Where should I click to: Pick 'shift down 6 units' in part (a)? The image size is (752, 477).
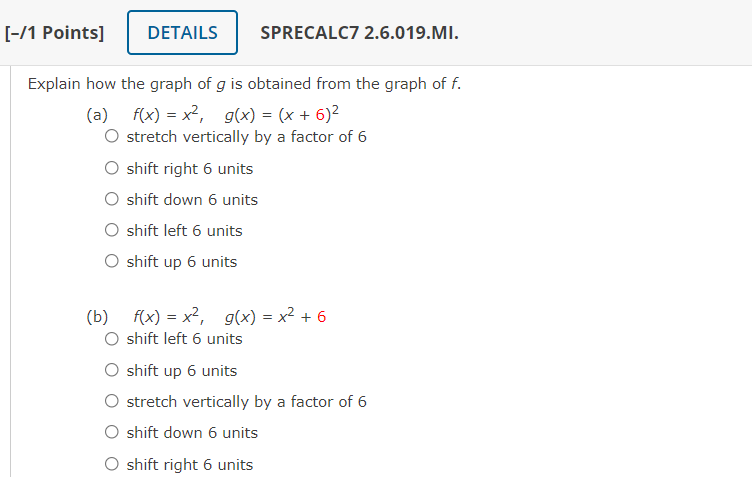113,200
